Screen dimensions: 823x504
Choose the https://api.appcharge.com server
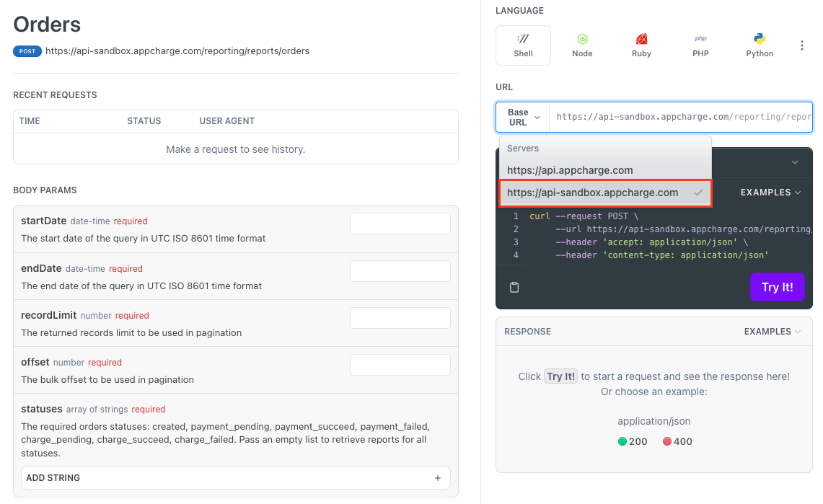point(605,170)
